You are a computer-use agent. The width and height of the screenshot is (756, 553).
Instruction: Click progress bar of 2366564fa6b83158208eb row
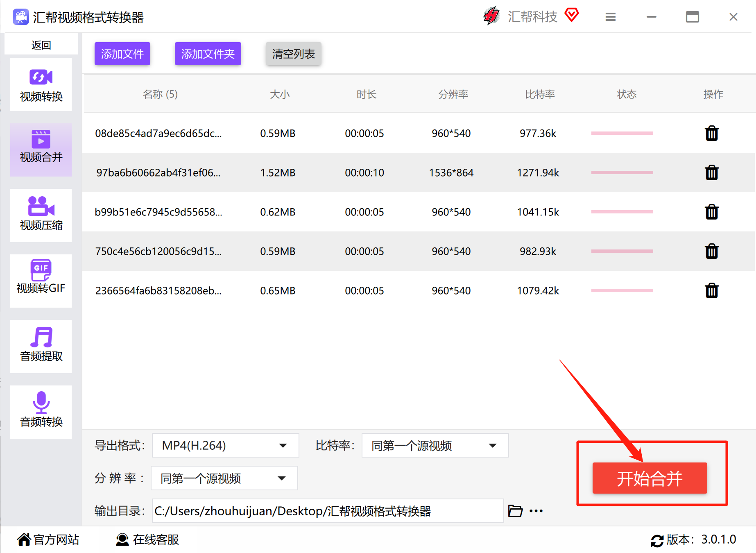point(622,290)
